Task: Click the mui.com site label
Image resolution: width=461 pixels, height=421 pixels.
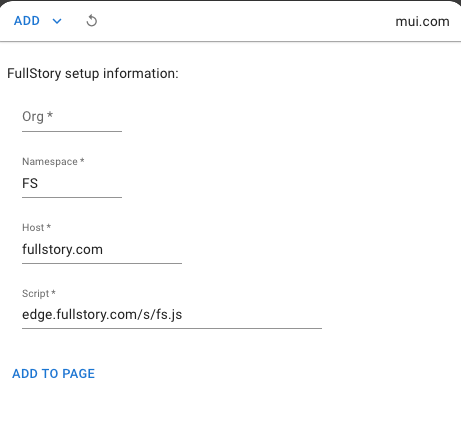Action: point(422,21)
